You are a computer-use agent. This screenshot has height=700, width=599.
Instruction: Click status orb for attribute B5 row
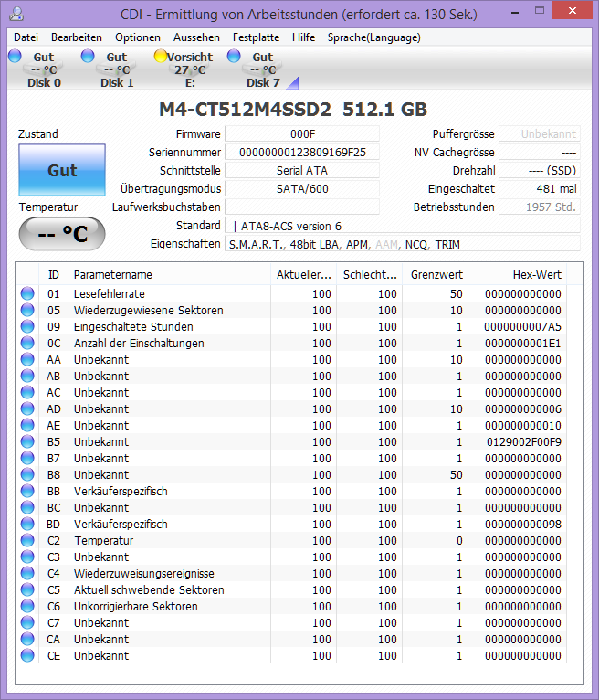(27, 441)
